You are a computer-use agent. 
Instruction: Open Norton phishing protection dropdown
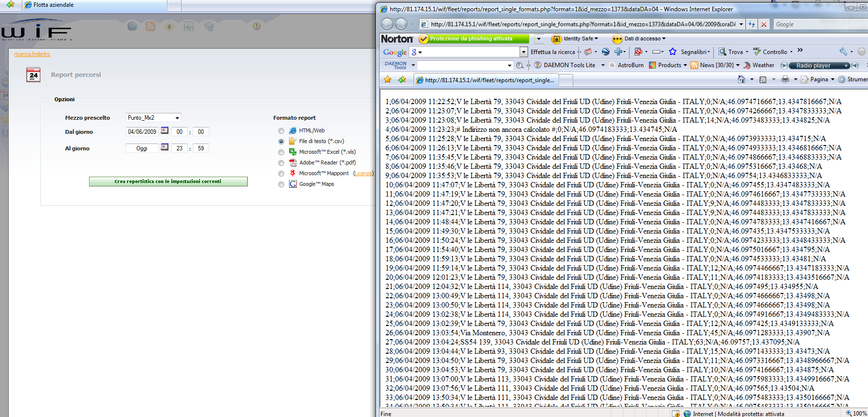tap(539, 38)
